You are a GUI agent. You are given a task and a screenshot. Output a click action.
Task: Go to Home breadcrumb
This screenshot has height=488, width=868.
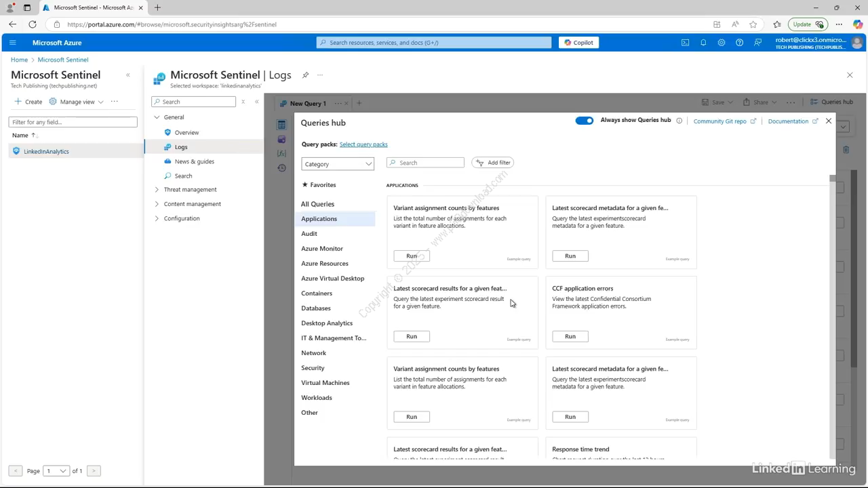click(19, 60)
